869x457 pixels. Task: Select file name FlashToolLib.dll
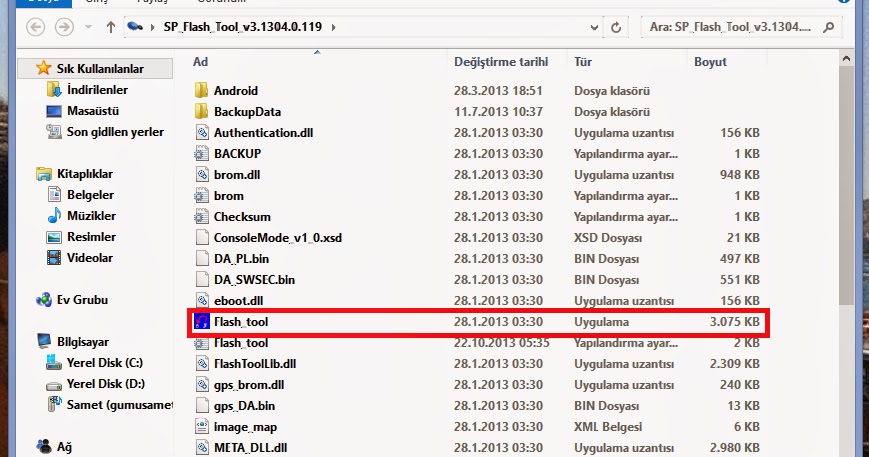[x=255, y=363]
